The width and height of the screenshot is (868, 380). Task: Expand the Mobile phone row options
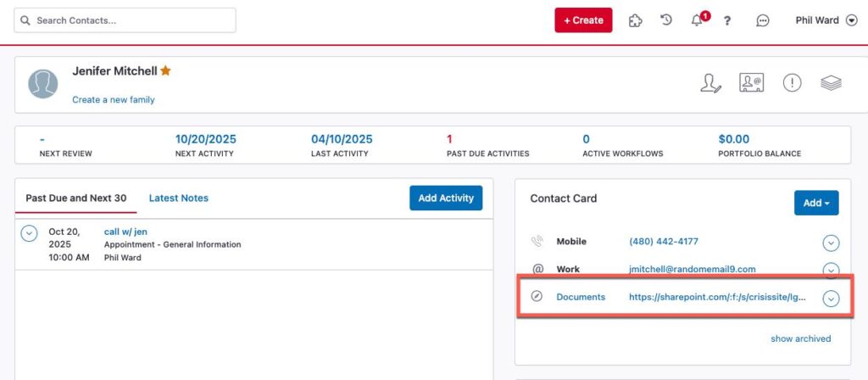coord(831,243)
